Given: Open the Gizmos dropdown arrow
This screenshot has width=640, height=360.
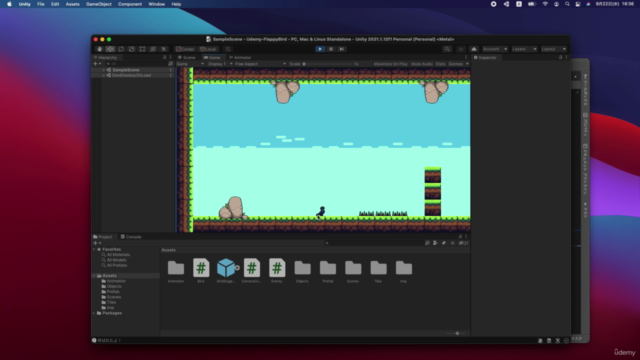Looking at the screenshot, I should (467, 64).
